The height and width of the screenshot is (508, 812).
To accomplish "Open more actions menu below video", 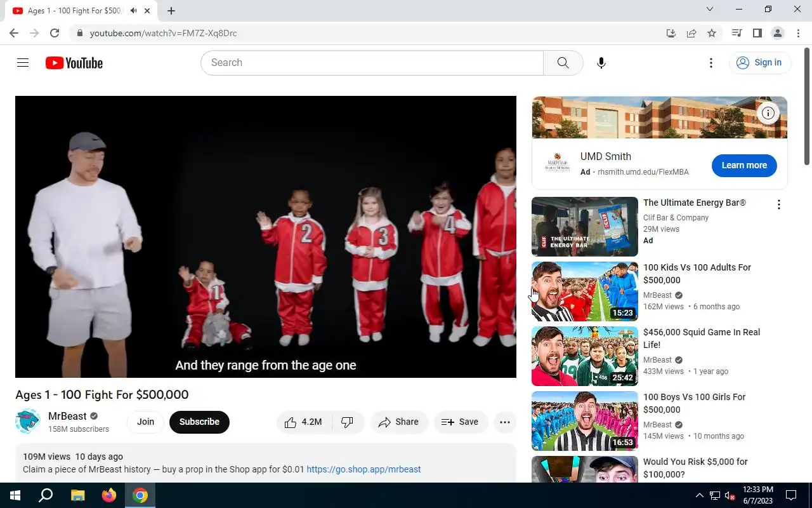I will coord(505,422).
